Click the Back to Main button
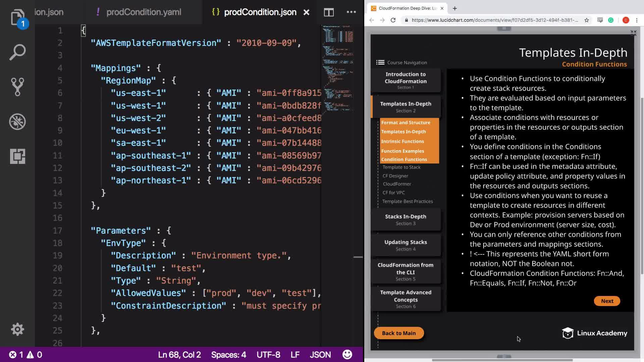The image size is (644, 362). [398, 333]
